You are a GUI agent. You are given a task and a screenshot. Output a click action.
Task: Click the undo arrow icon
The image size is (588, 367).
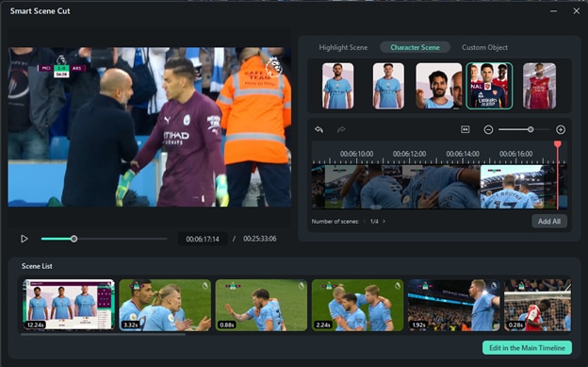318,129
